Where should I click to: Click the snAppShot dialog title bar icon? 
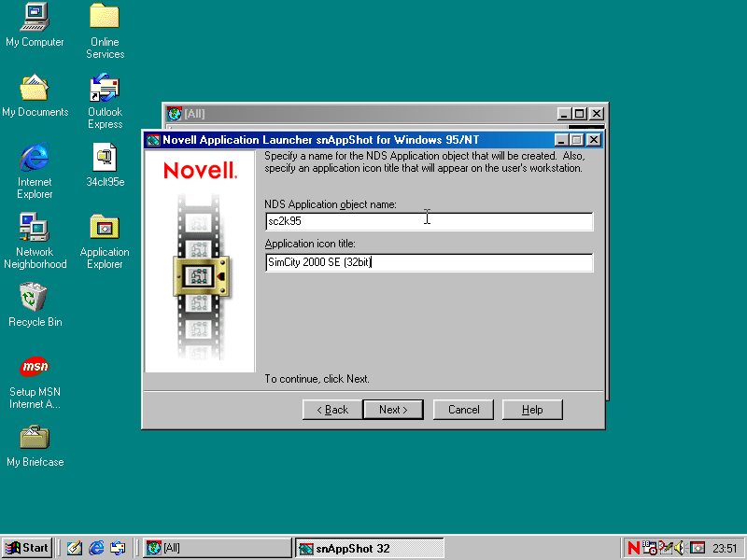pyautogui.click(x=153, y=140)
